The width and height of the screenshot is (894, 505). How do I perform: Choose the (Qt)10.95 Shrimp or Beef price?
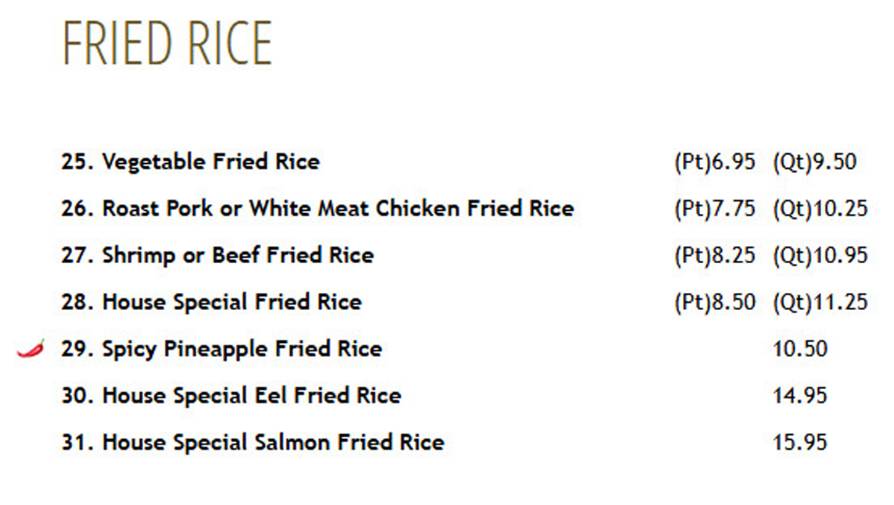click(820, 255)
